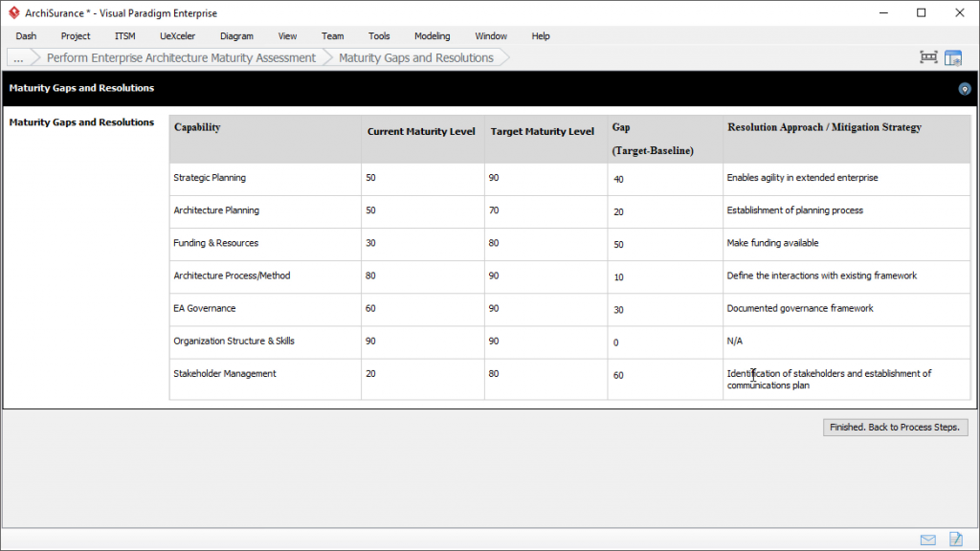Open the Tools menu
This screenshot has width=980, height=551.
point(379,36)
